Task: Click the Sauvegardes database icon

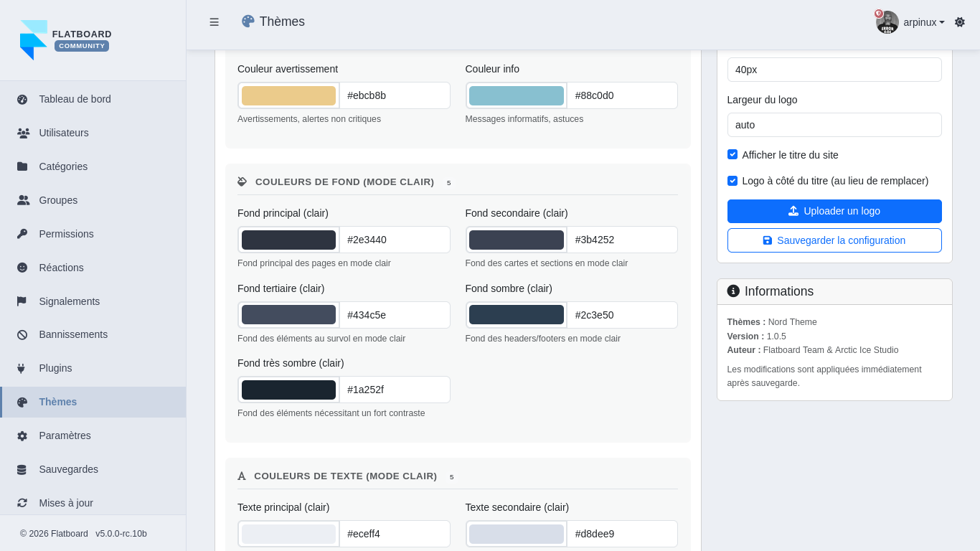Action: (x=22, y=470)
